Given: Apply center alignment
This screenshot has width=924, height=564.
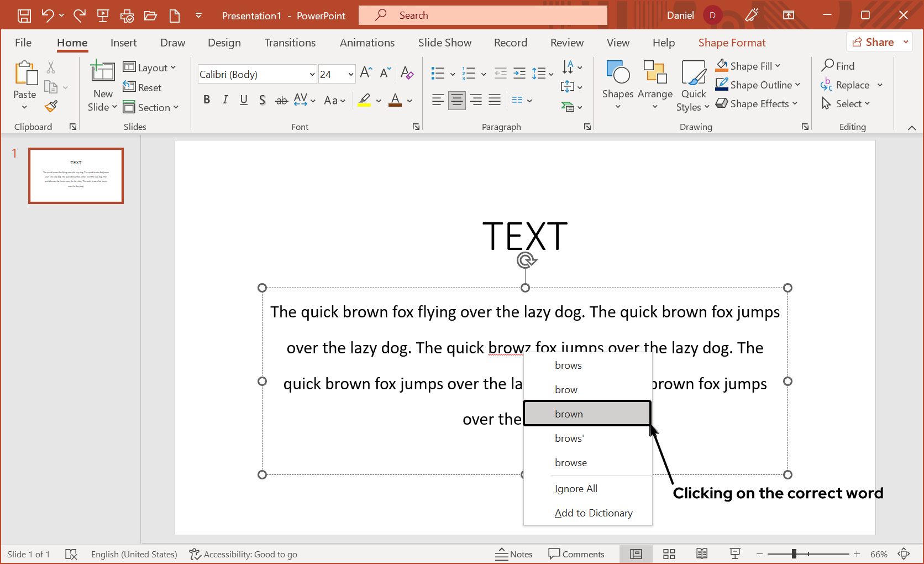Looking at the screenshot, I should click(456, 100).
